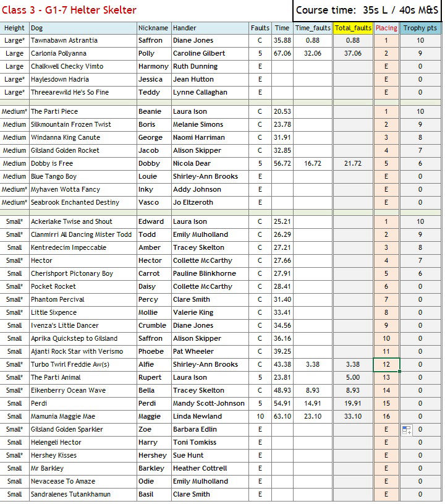Click the cell Mamunia Maggie Mae
This screenshot has width=445, height=504.
pos(83,416)
